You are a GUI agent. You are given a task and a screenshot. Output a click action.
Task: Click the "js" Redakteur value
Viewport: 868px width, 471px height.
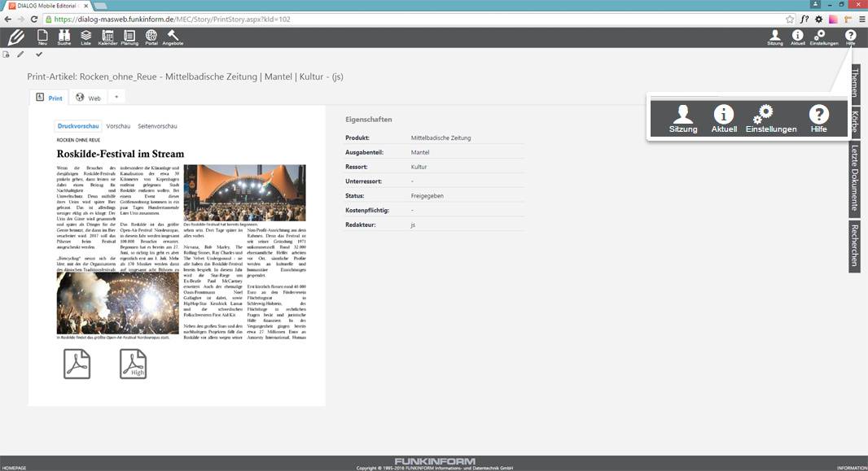click(413, 225)
